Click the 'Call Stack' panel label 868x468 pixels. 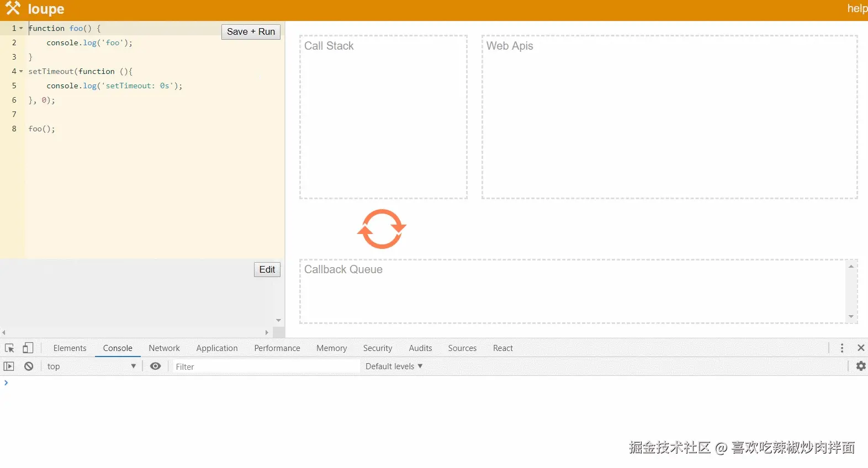pos(329,46)
